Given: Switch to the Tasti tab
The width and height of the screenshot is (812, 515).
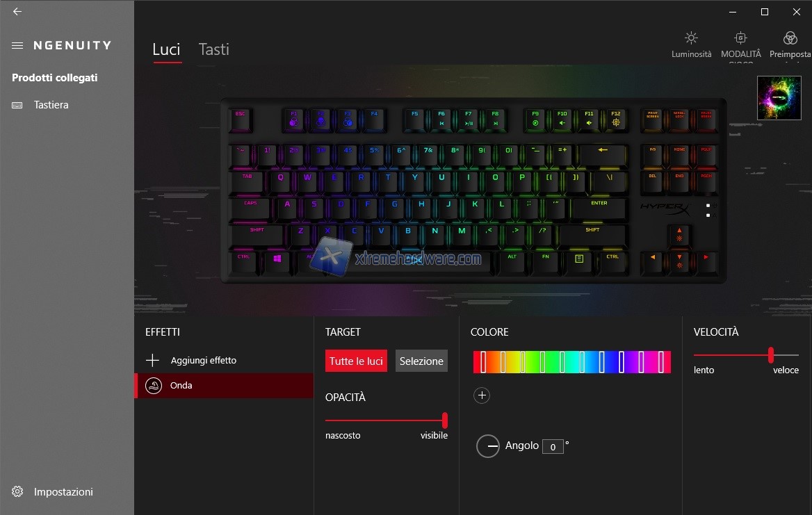Looking at the screenshot, I should pyautogui.click(x=214, y=49).
